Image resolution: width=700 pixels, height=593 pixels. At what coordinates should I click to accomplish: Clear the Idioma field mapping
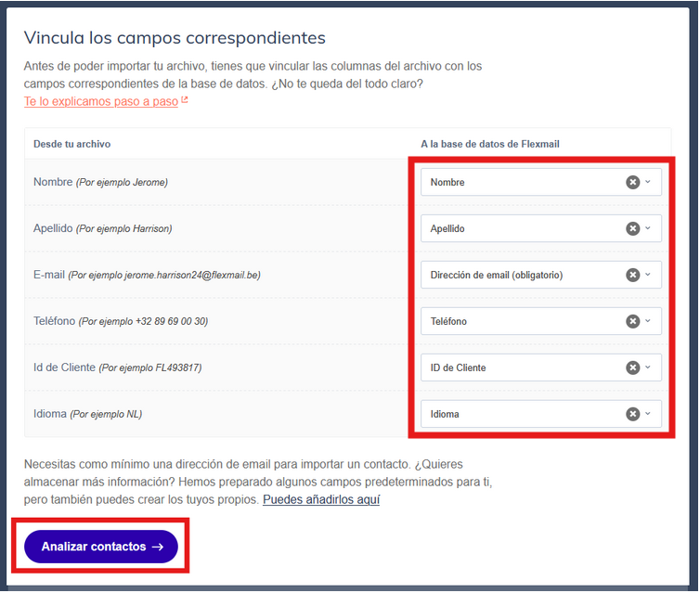pyautogui.click(x=632, y=414)
